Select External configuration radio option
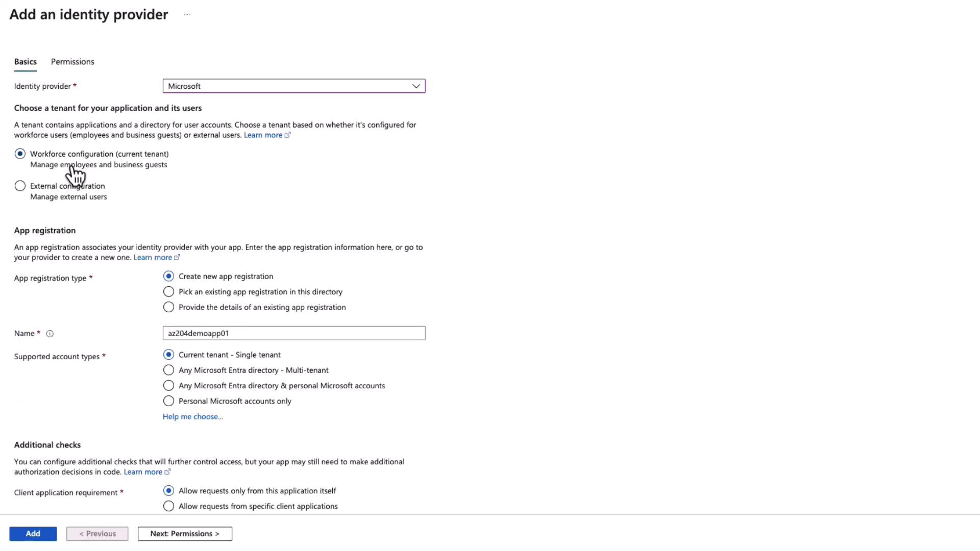This screenshot has height=551, width=980. 20,186
